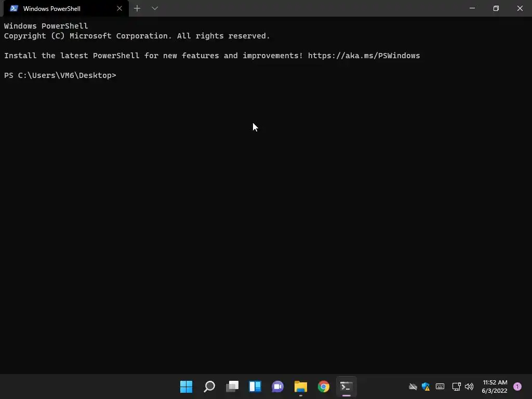This screenshot has width=532, height=399.
Task: Close the Windows Terminal window
Action: pyautogui.click(x=520, y=8)
